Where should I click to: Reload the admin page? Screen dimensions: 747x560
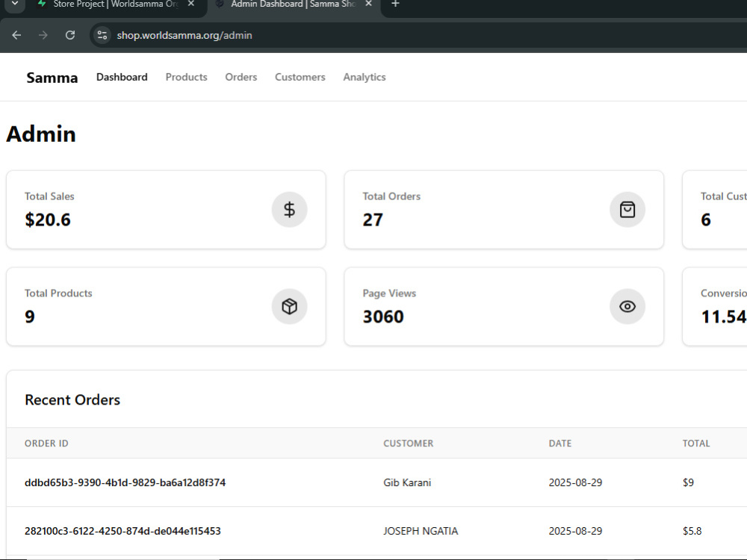pyautogui.click(x=70, y=35)
